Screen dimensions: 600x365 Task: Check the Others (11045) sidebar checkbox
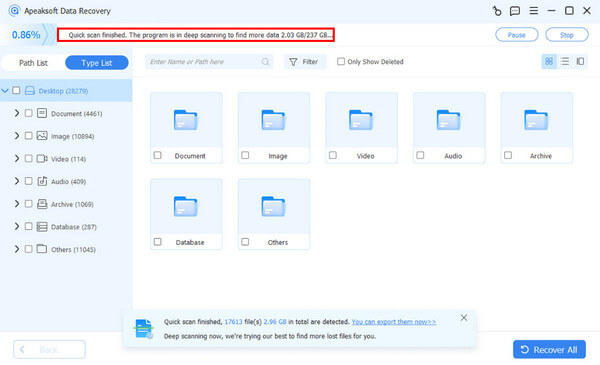(28, 249)
